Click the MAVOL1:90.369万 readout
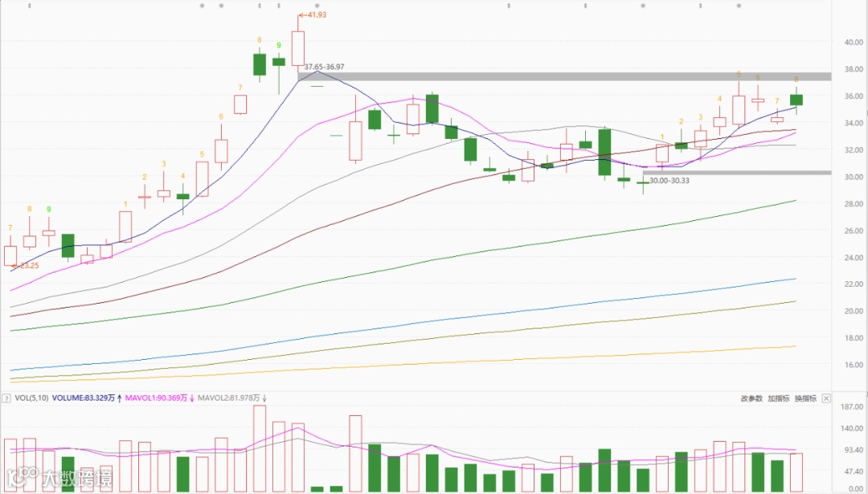868x494 pixels. click(x=156, y=398)
